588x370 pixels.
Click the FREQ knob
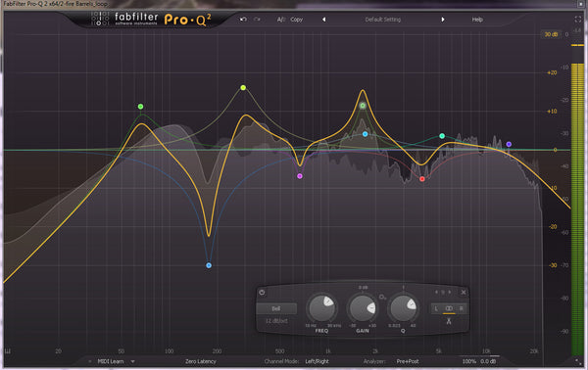pos(322,308)
